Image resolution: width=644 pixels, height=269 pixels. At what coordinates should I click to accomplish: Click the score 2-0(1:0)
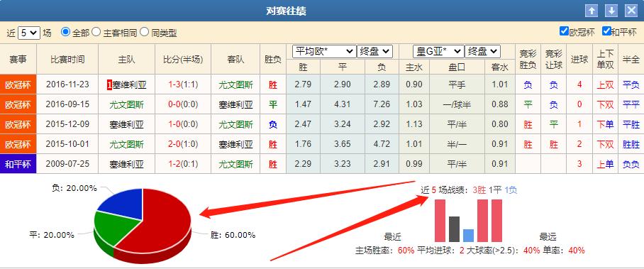(183, 144)
